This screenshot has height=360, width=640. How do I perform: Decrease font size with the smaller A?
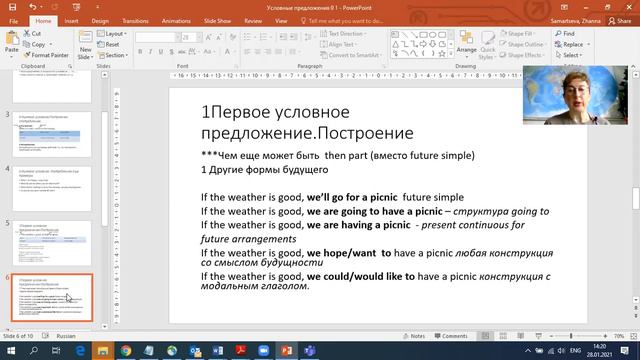pos(219,38)
